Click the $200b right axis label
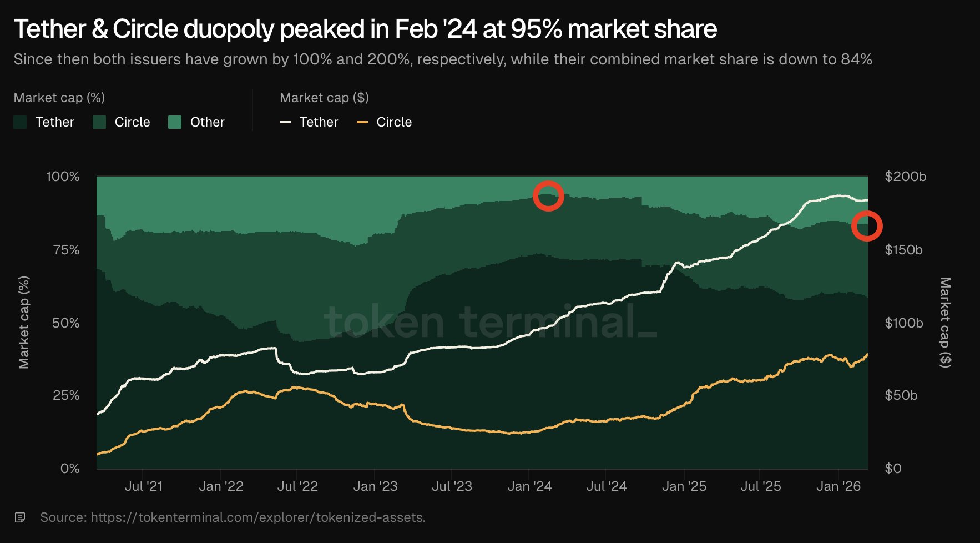980x543 pixels. 905,177
